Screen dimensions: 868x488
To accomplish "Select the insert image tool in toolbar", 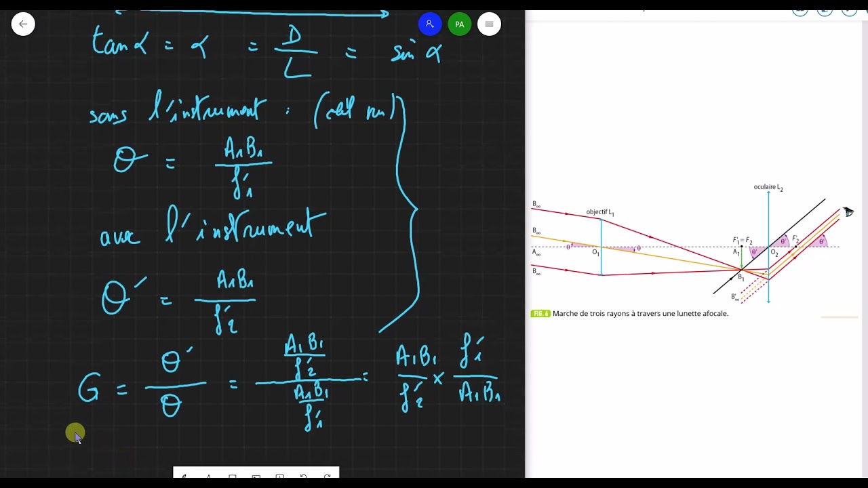I will pos(256,476).
